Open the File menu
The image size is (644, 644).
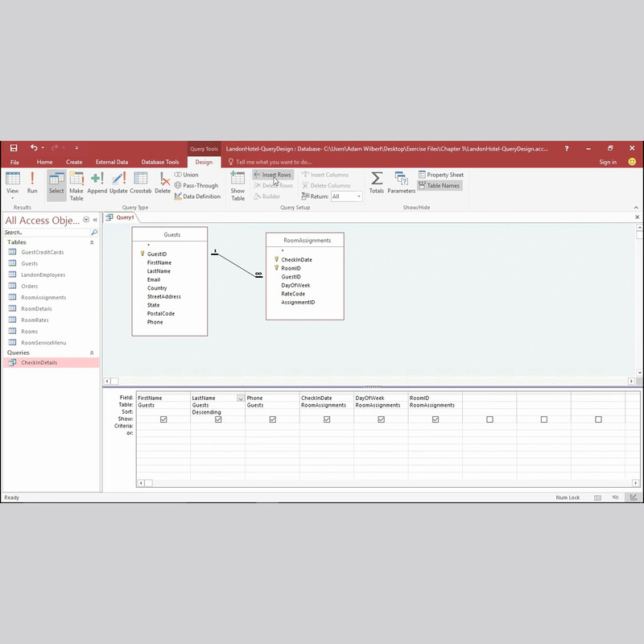tap(14, 162)
